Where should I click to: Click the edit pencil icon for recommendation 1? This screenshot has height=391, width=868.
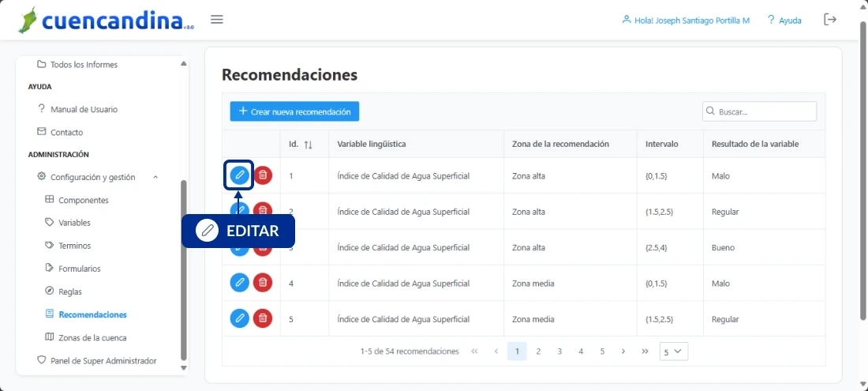(239, 175)
